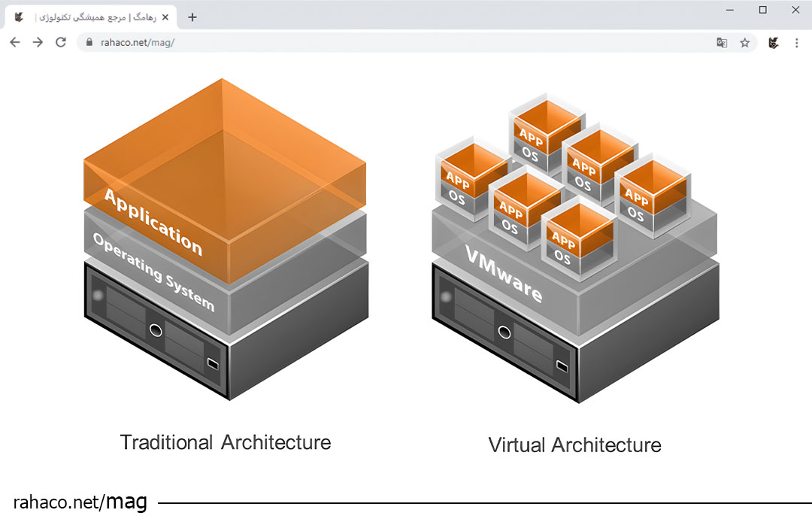
Task: Switch to the Persian-titled browser tab
Action: point(98,16)
